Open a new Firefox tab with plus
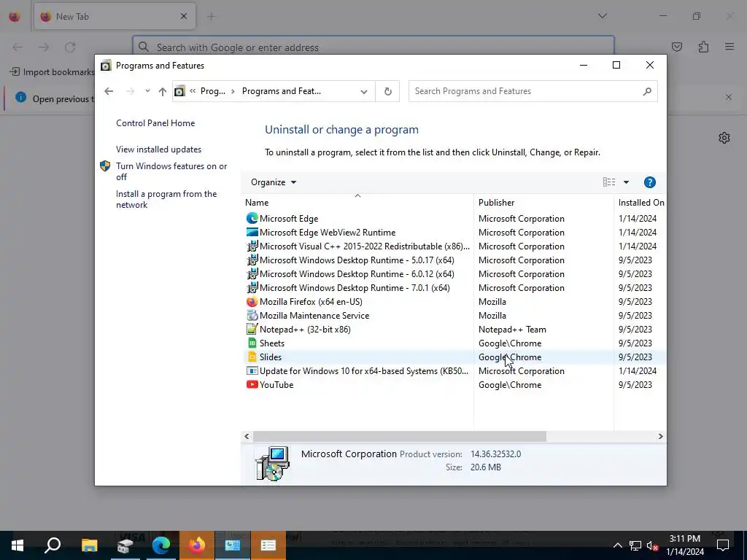The image size is (747, 560). pyautogui.click(x=211, y=17)
